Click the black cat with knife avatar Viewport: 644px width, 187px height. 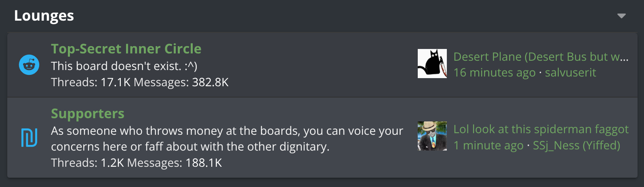click(432, 64)
